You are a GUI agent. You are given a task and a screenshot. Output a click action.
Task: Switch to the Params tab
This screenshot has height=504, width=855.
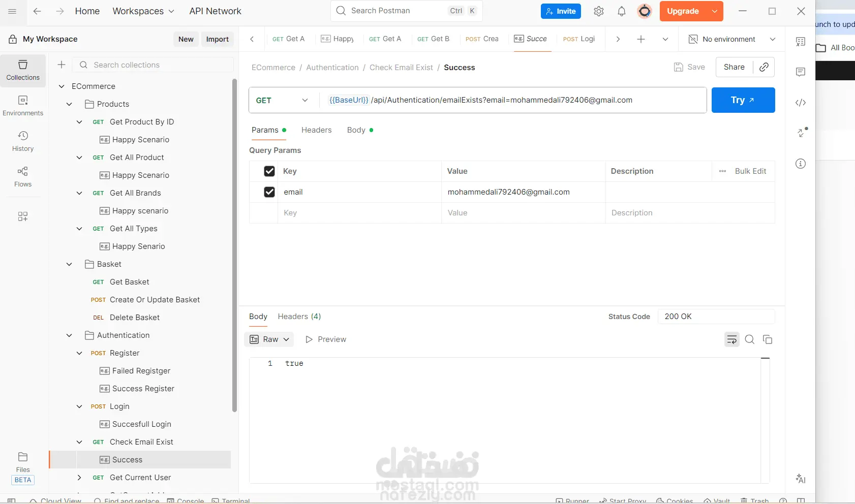pos(268,130)
